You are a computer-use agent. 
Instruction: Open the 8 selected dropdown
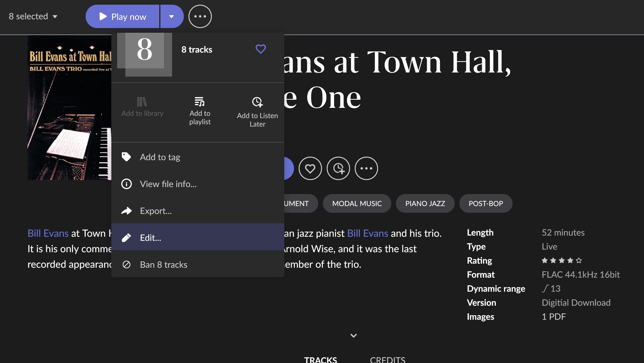coord(33,16)
